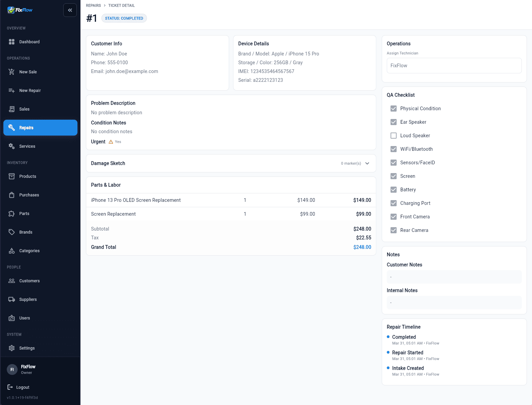Click the Parts puzzle piece icon
The width and height of the screenshot is (532, 405).
[11, 213]
